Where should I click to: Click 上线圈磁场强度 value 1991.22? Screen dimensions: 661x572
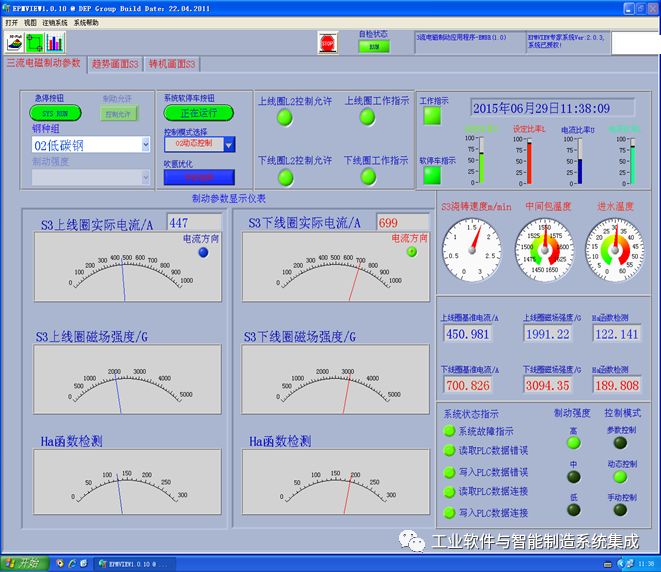click(548, 334)
